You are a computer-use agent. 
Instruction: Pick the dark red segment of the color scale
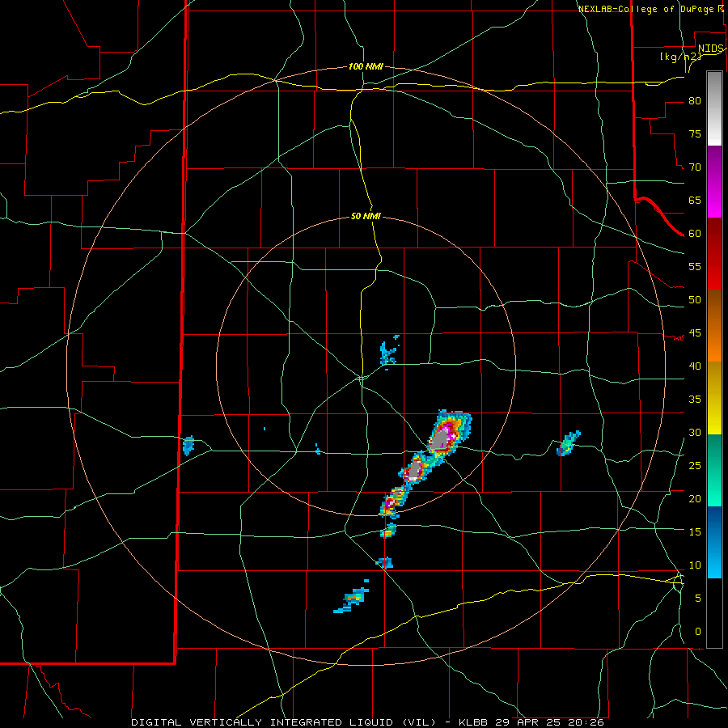tap(714, 253)
